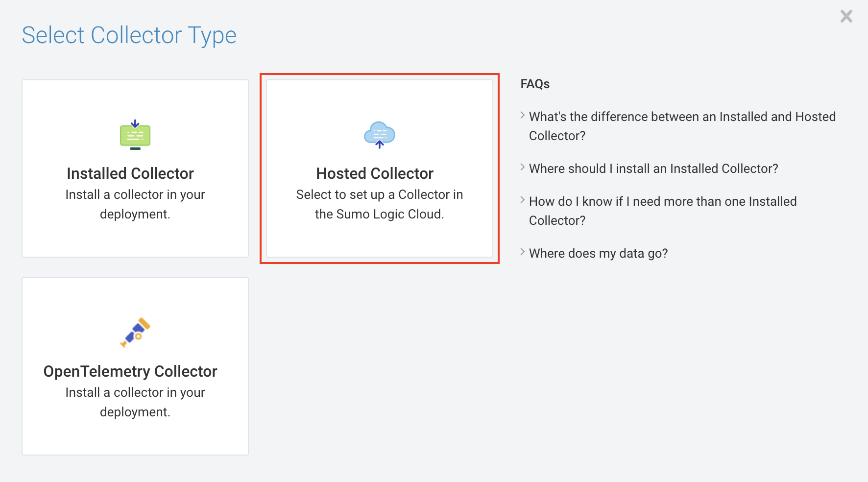Close the Select Collector Type dialog
This screenshot has height=482, width=868.
pyautogui.click(x=846, y=17)
